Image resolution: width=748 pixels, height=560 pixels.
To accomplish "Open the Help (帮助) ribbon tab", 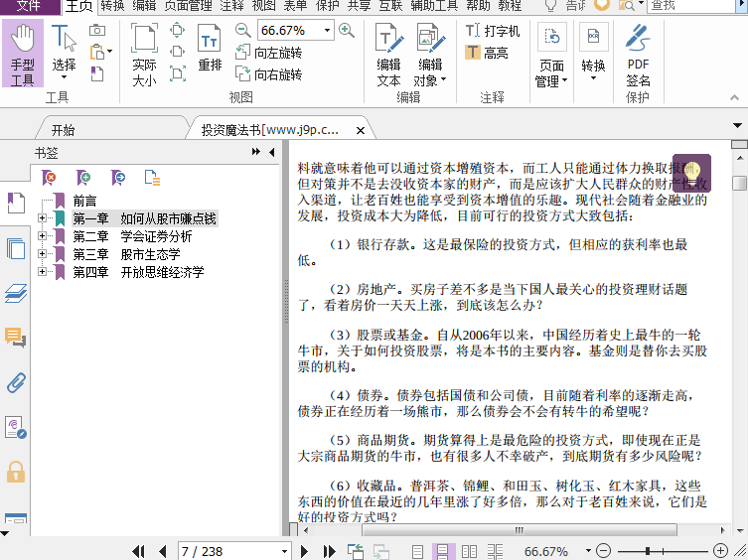I will pyautogui.click(x=478, y=6).
